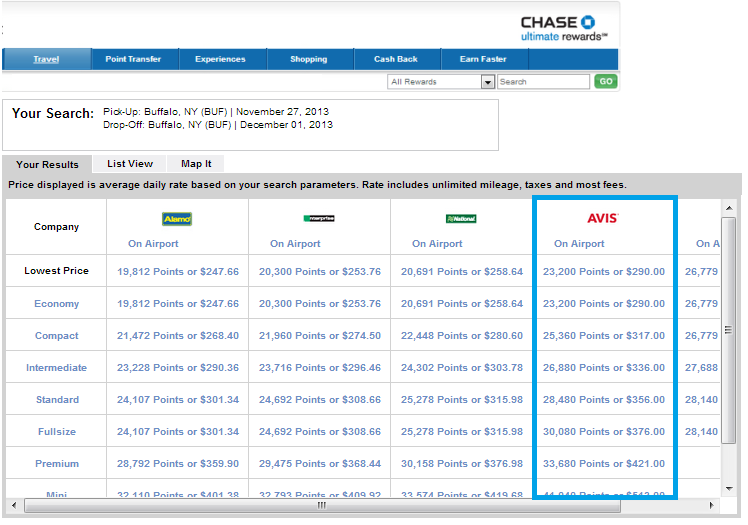Click the horizontal scrollbar right arrow

(x=711, y=505)
